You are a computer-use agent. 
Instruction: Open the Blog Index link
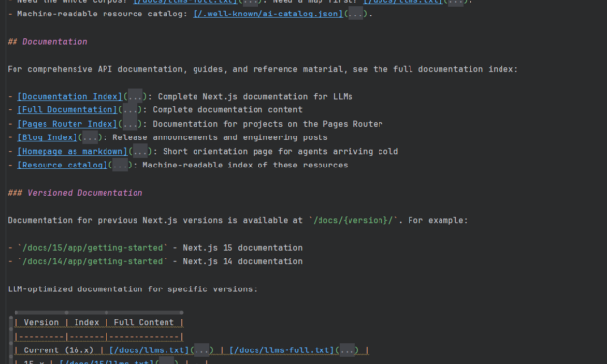[x=47, y=137]
